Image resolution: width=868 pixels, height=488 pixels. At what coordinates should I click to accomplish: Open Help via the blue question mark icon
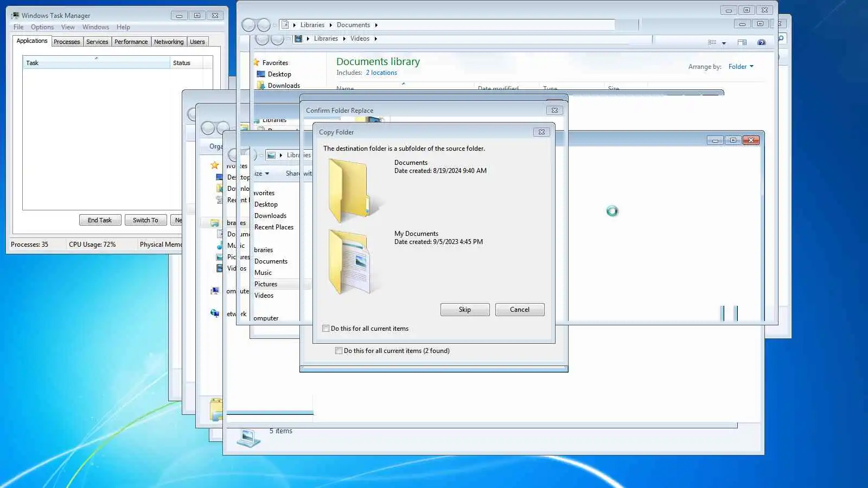pyautogui.click(x=762, y=42)
